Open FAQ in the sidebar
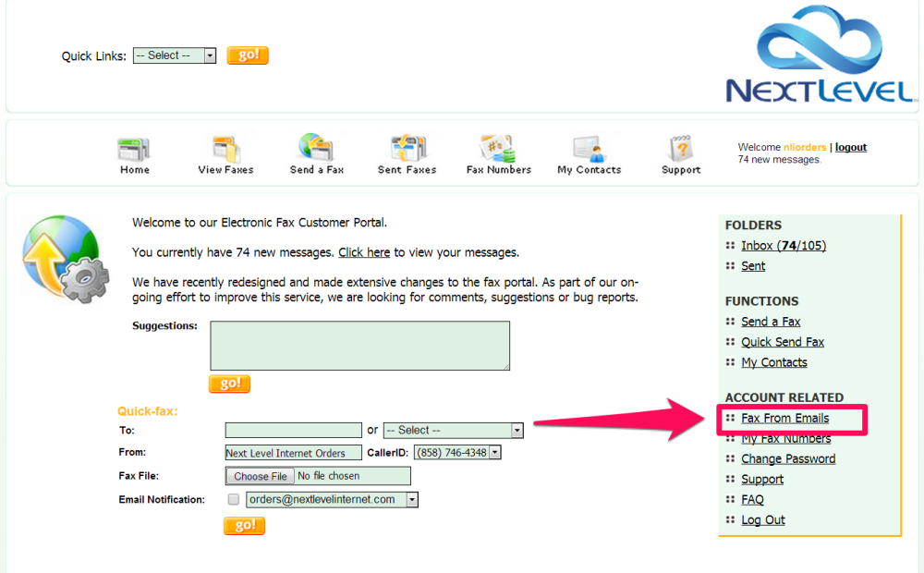Screen dimensions: 924x573 (752, 499)
